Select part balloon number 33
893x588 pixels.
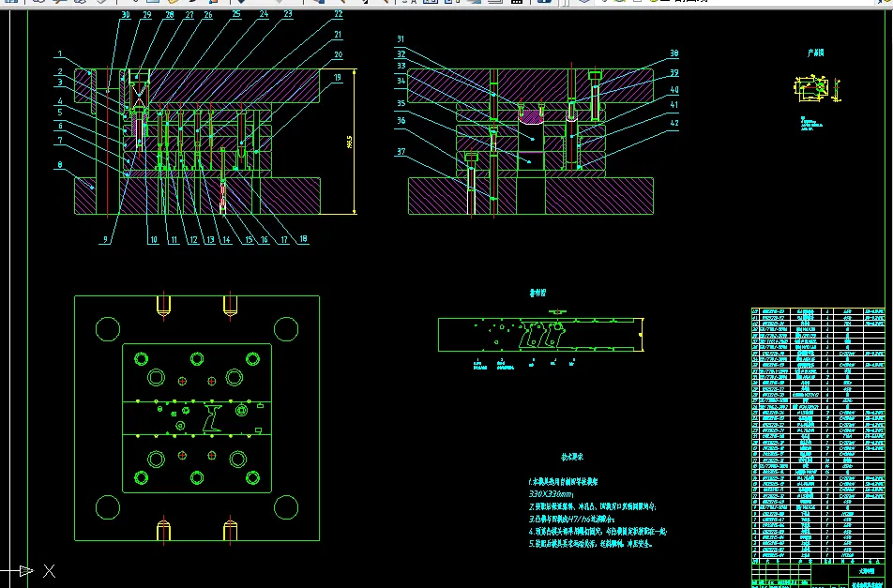401,66
